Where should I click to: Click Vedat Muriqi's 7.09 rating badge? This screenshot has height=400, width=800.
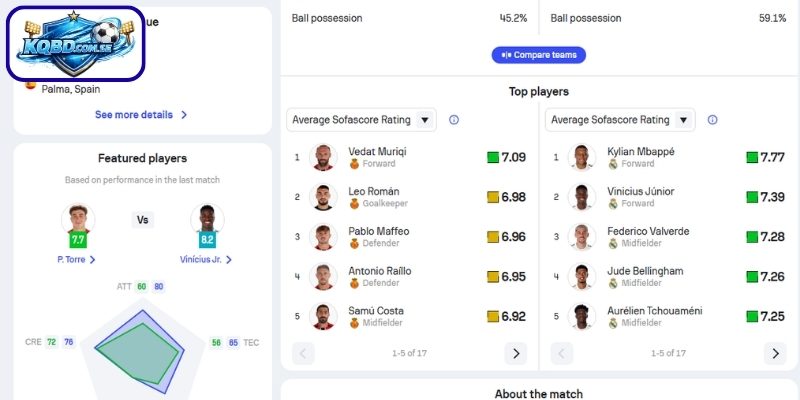click(506, 157)
